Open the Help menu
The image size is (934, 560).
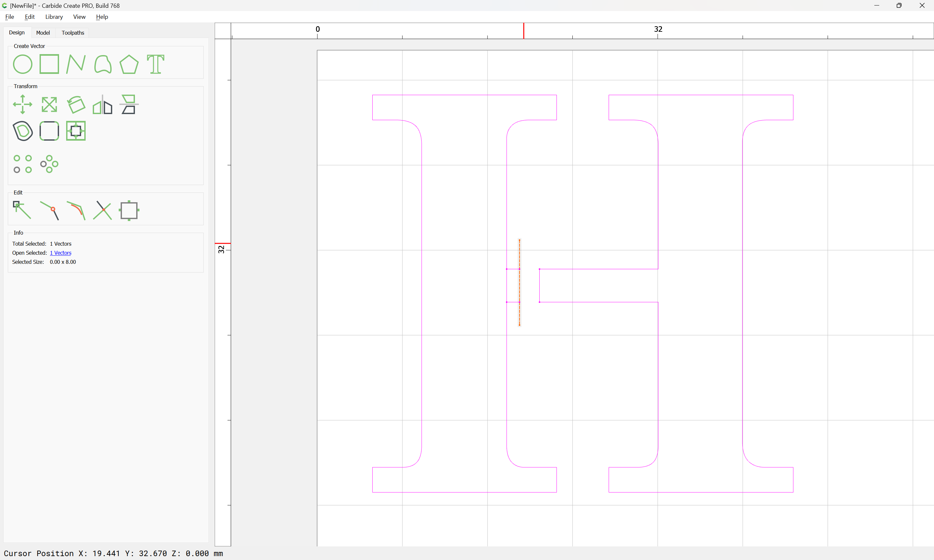coord(102,17)
